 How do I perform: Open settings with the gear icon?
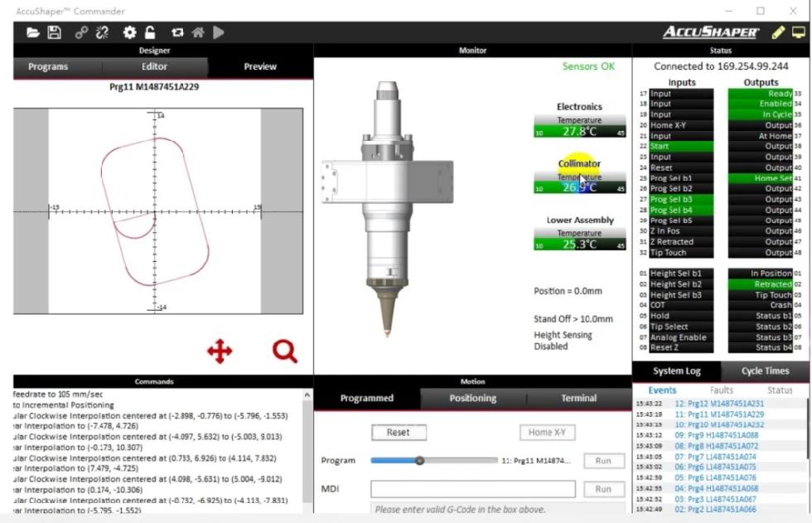pos(129,32)
